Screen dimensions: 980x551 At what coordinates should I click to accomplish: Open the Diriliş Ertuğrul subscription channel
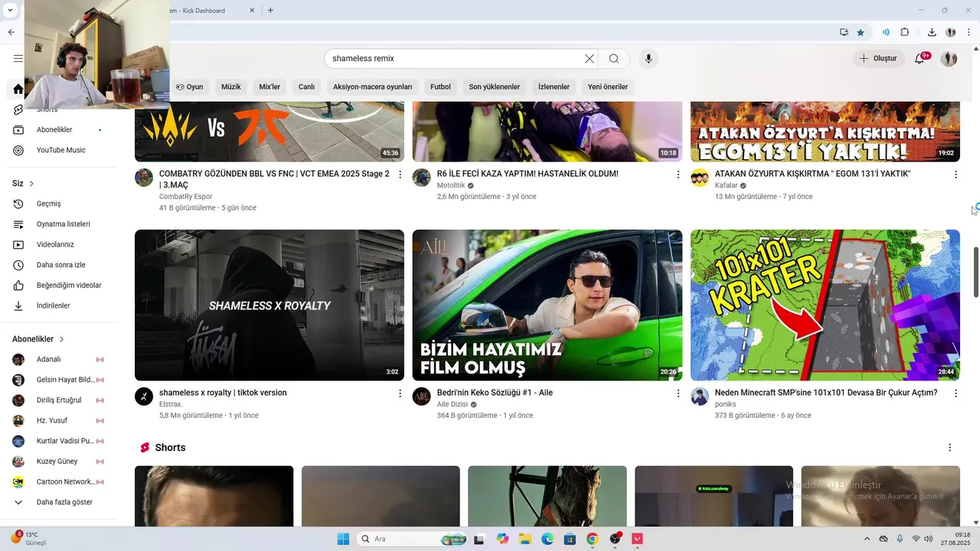(x=58, y=400)
